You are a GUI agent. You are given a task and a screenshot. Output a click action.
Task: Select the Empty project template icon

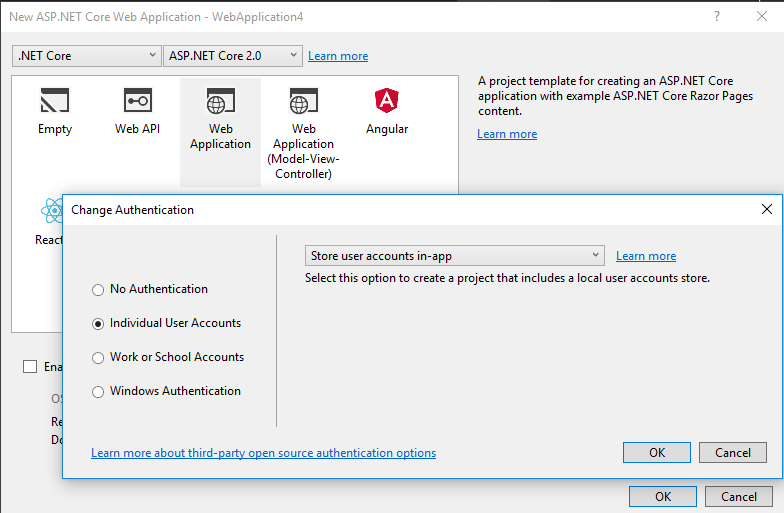point(54,100)
